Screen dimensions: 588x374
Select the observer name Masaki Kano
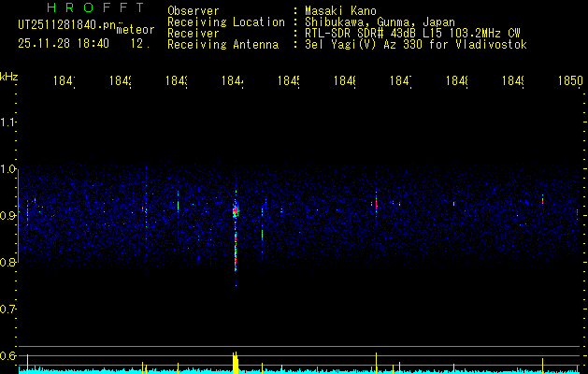pyautogui.click(x=340, y=11)
